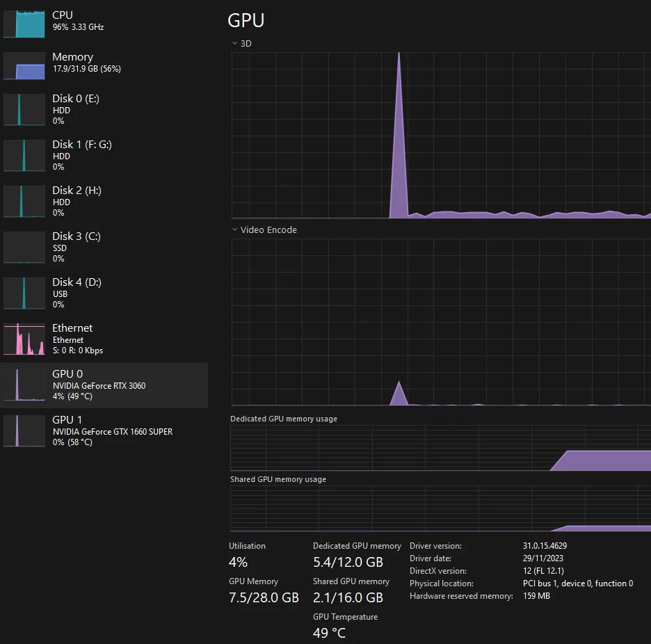The width and height of the screenshot is (651, 644).
Task: Click the 159 MB reserved memory value
Action: (x=536, y=596)
